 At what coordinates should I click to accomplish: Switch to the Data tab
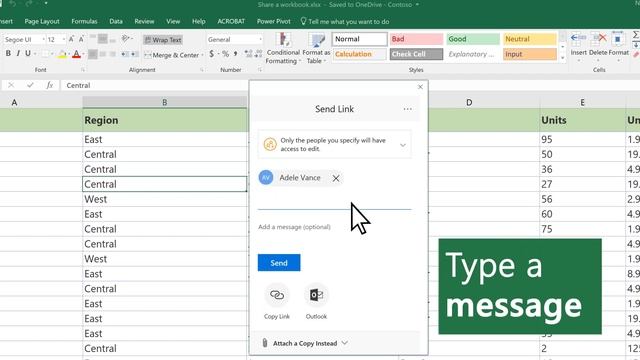116,21
